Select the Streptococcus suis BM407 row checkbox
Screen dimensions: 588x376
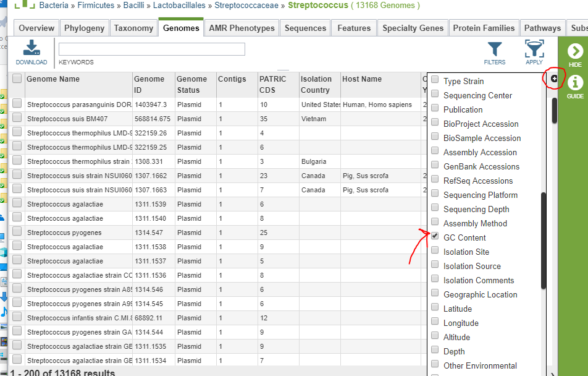point(17,117)
